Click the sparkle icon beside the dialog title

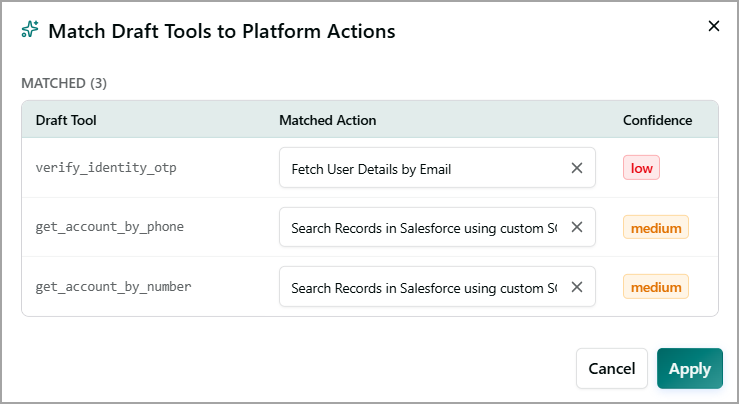click(30, 29)
